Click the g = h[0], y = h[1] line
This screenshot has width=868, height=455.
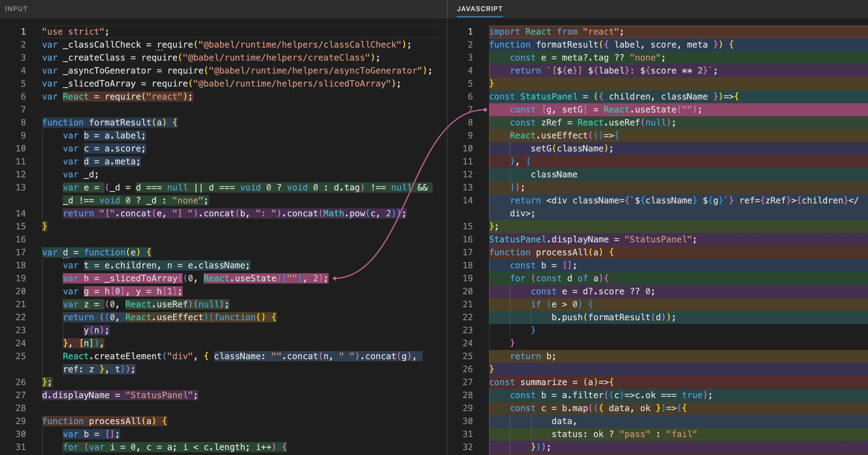tap(123, 291)
